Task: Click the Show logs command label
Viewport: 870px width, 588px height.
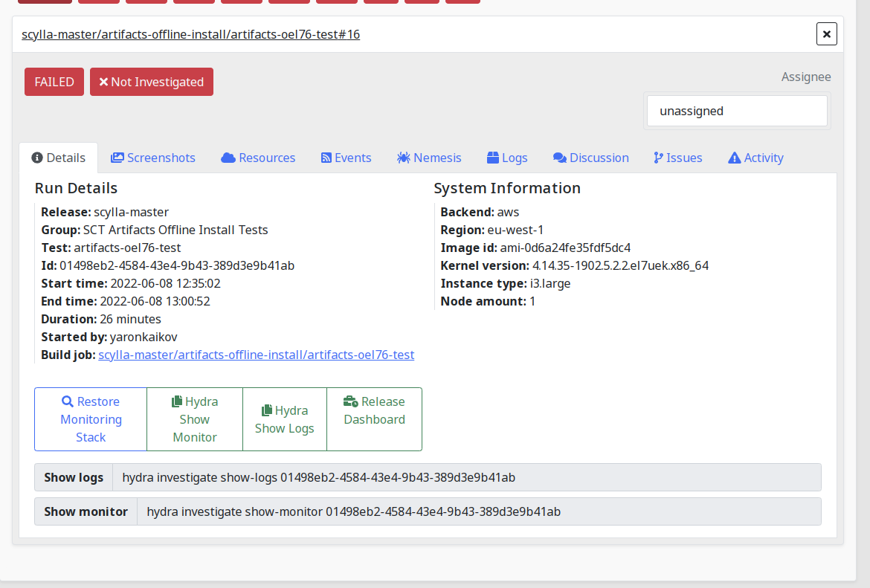Action: [x=74, y=477]
